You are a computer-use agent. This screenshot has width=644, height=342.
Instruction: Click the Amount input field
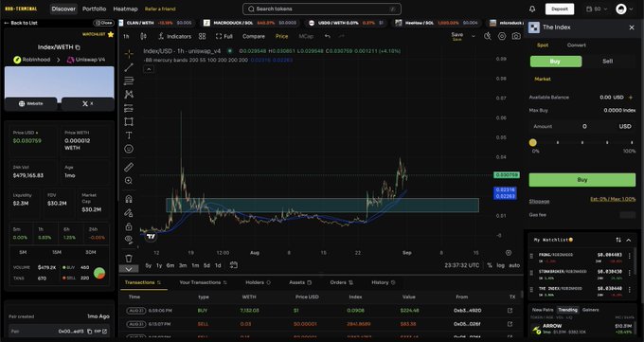(582, 127)
